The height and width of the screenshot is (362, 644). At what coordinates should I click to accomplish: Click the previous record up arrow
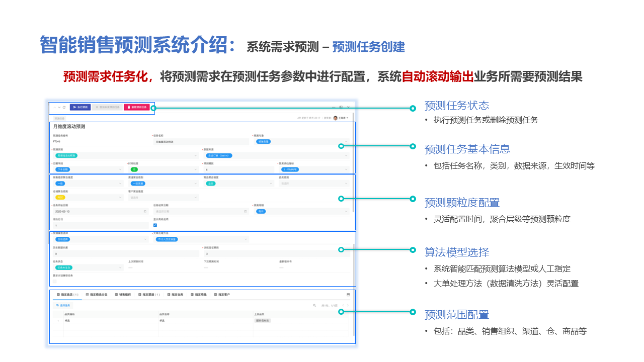click(x=55, y=108)
